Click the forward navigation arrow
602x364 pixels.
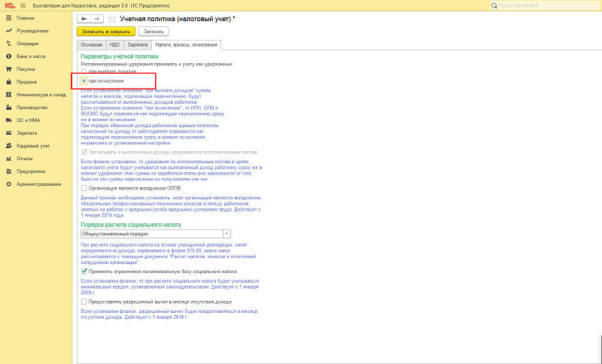96,18
